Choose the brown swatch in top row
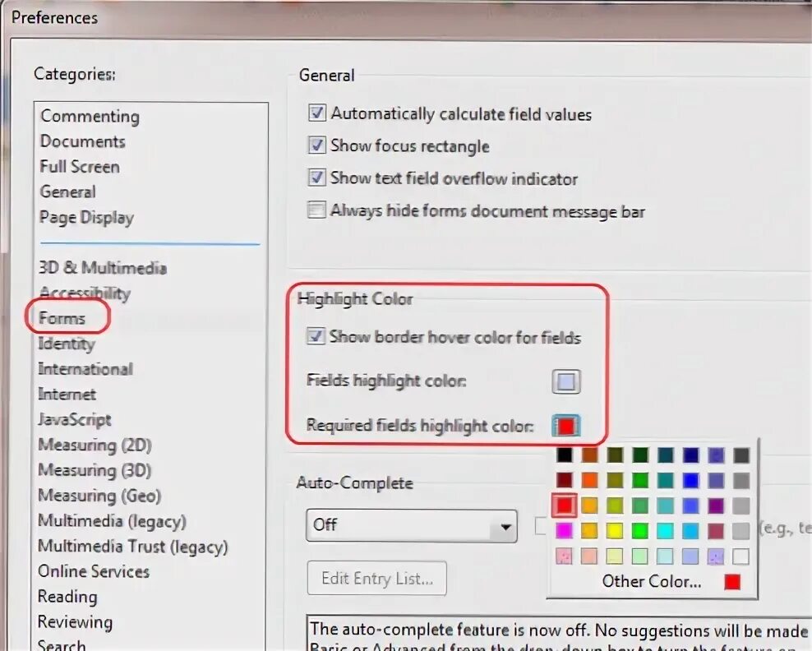Screen dimensions: 812x651 pyautogui.click(x=589, y=455)
